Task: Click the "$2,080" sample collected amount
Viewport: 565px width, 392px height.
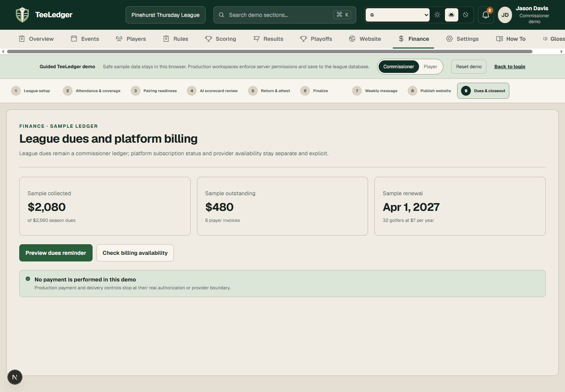Action: (47, 207)
